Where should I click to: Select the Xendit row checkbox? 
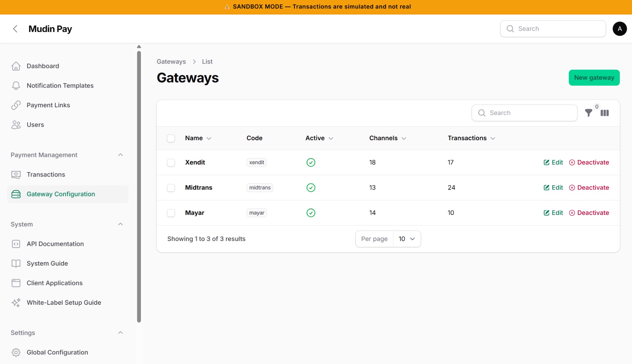click(x=171, y=163)
